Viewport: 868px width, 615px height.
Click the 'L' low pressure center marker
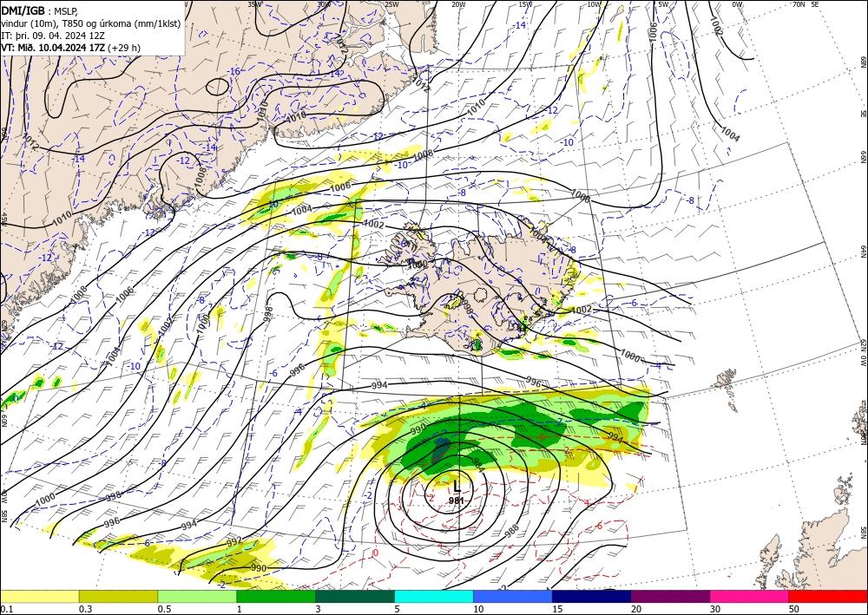coord(457,487)
